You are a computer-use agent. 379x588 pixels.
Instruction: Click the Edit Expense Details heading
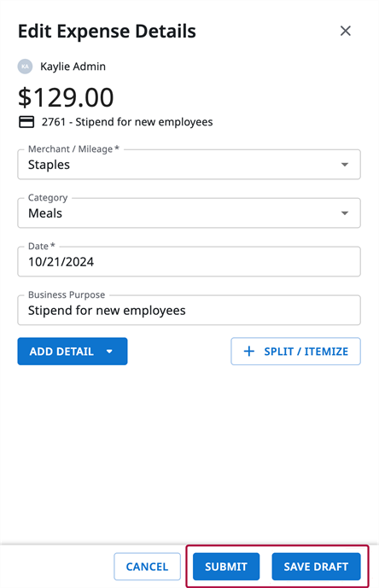(107, 31)
